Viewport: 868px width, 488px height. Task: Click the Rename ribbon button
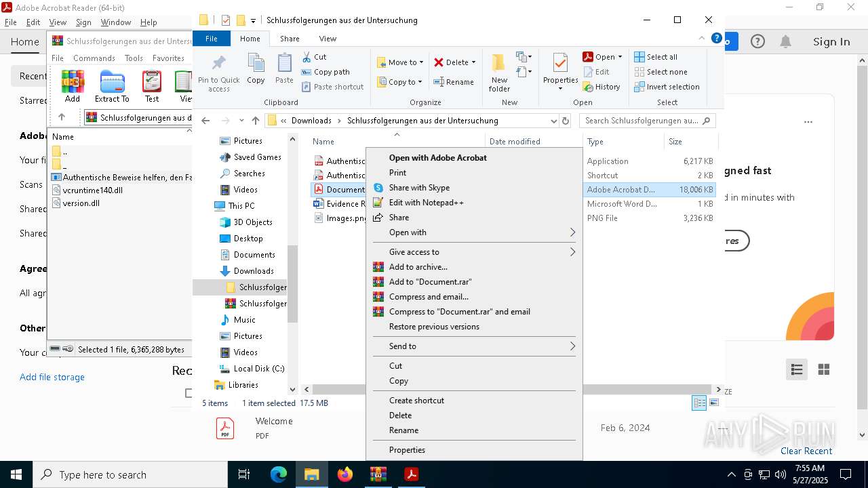[454, 82]
